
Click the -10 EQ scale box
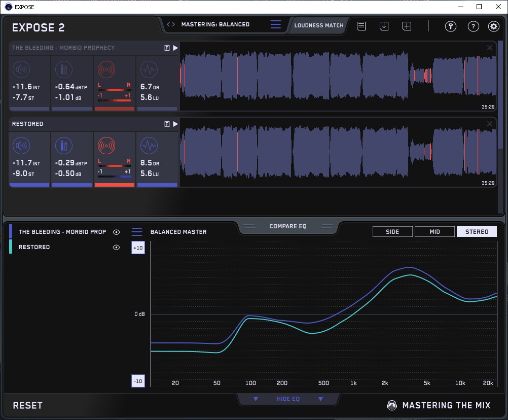(x=138, y=381)
